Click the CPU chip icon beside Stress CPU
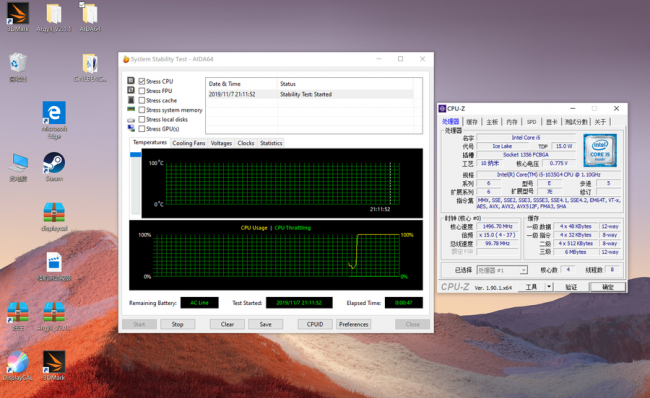This screenshot has height=398, width=650. point(131,80)
